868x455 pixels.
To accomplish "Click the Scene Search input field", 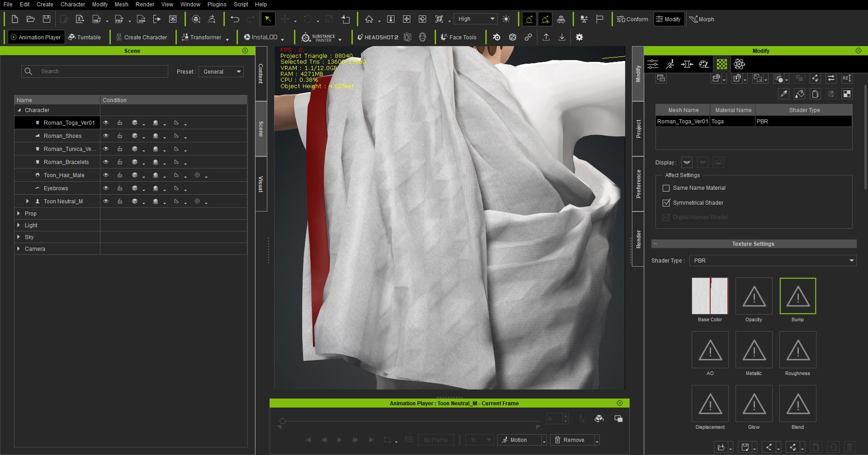I will (95, 71).
